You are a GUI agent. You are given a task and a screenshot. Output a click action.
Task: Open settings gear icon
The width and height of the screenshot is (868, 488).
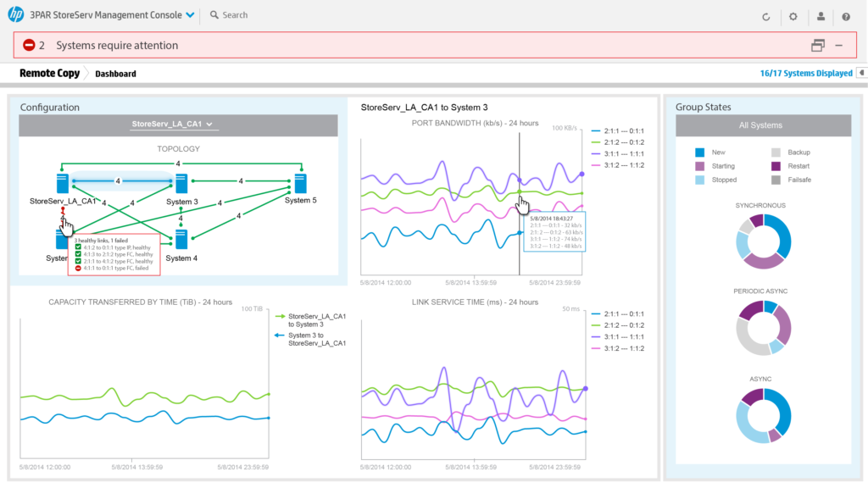tap(793, 17)
